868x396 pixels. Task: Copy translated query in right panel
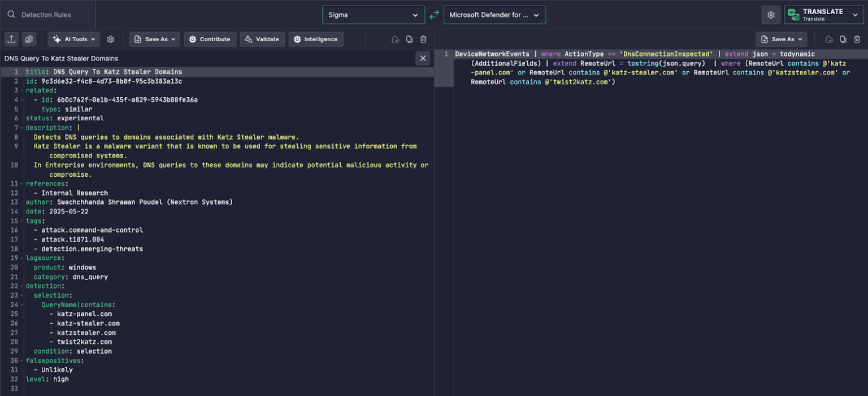click(x=843, y=40)
